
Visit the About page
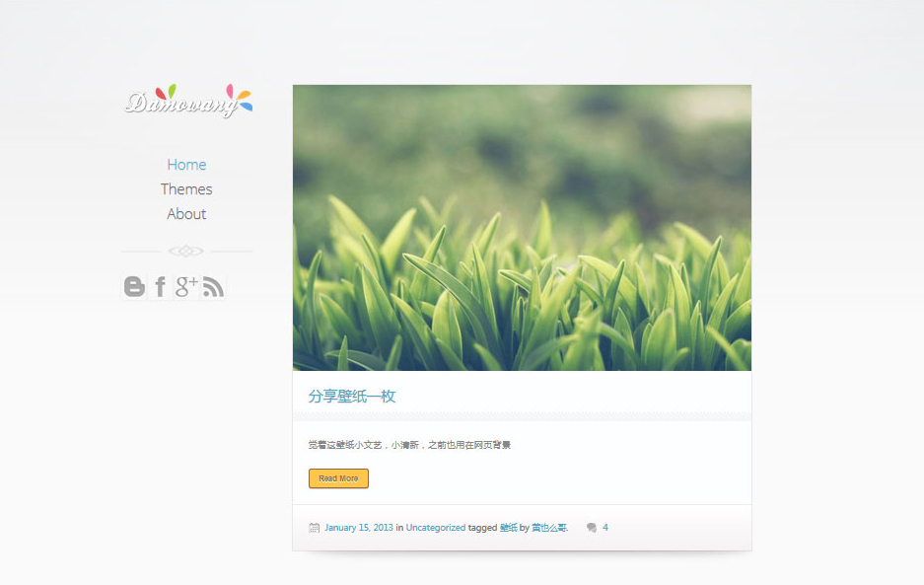click(x=186, y=213)
